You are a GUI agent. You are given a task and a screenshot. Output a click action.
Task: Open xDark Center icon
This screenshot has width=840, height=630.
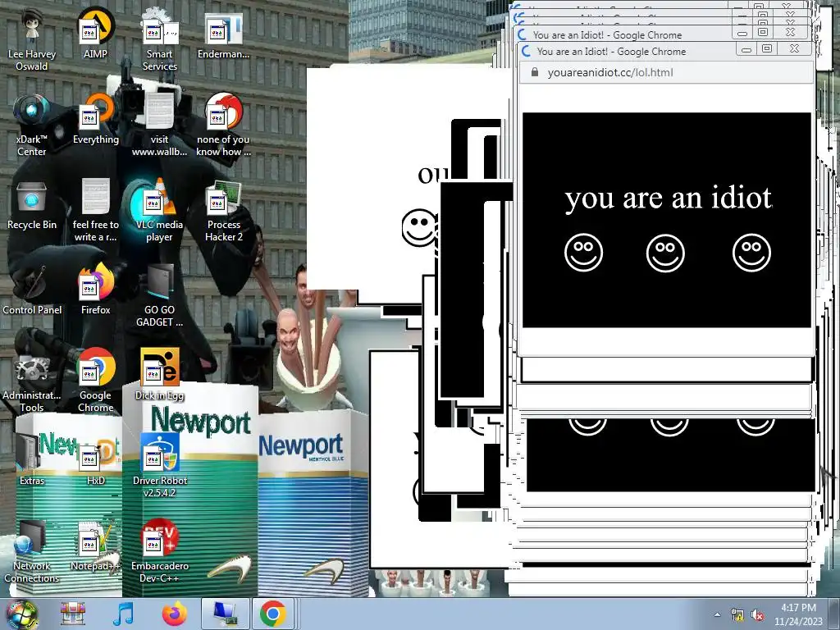(32, 126)
